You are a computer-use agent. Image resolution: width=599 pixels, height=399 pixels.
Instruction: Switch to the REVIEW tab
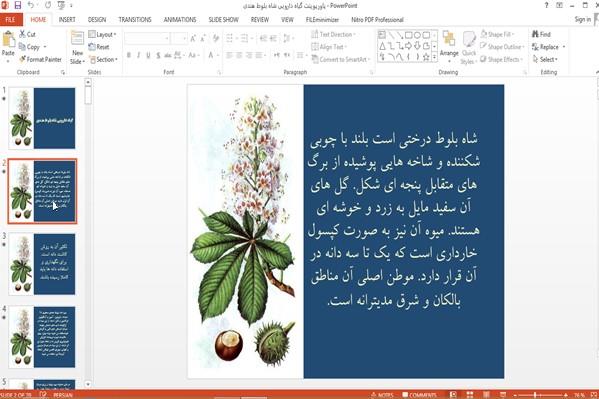[x=260, y=19]
